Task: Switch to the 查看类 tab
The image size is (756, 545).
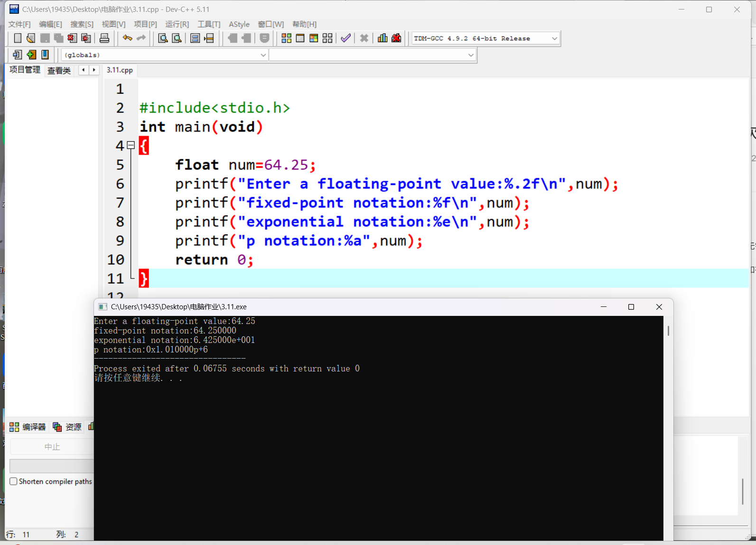Action: [x=59, y=71]
